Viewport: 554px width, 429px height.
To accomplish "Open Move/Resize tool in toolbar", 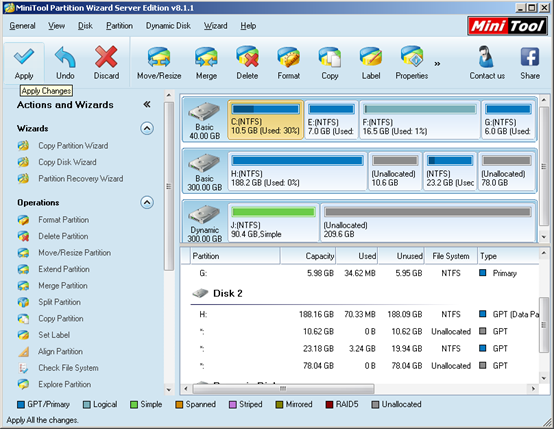I will point(159,63).
